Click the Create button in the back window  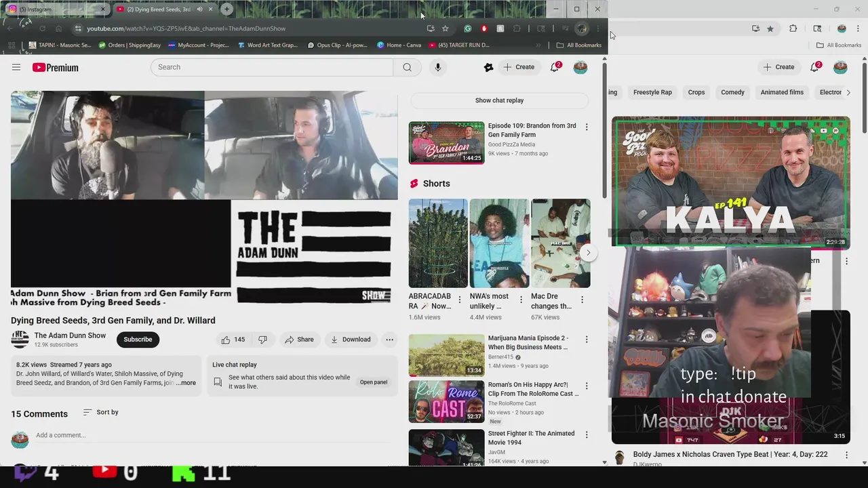pos(778,67)
